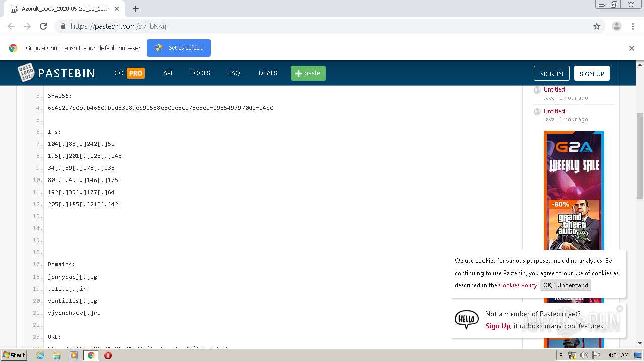The image size is (644, 362).
Task: Click the SIGN IN button
Action: (x=551, y=73)
